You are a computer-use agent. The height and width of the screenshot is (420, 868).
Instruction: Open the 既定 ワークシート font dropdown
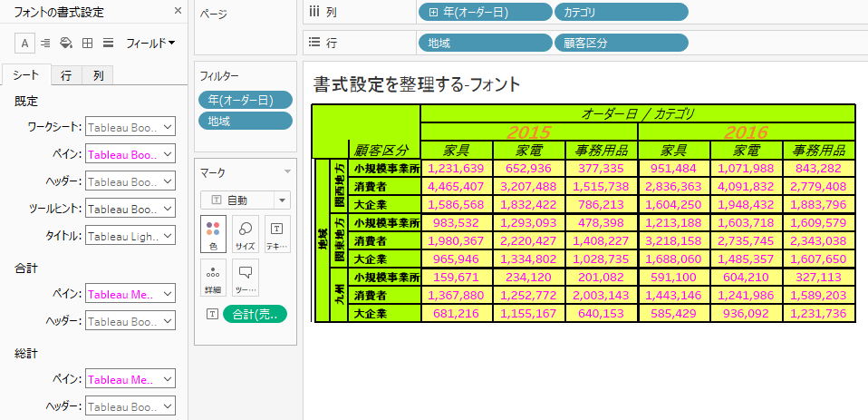click(x=130, y=127)
